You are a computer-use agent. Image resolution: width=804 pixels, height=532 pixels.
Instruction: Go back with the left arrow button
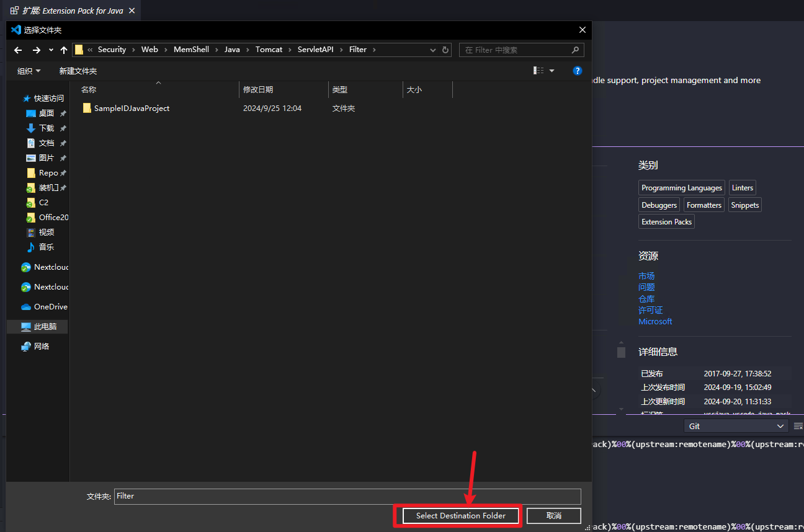tap(18, 50)
